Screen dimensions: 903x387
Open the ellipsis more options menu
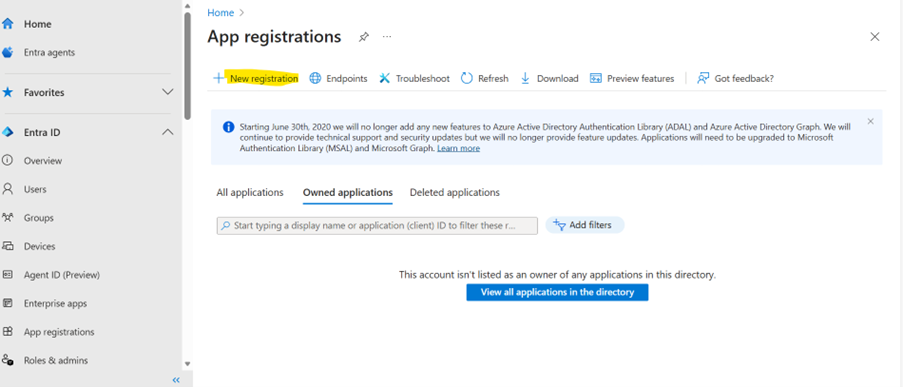pos(387,37)
